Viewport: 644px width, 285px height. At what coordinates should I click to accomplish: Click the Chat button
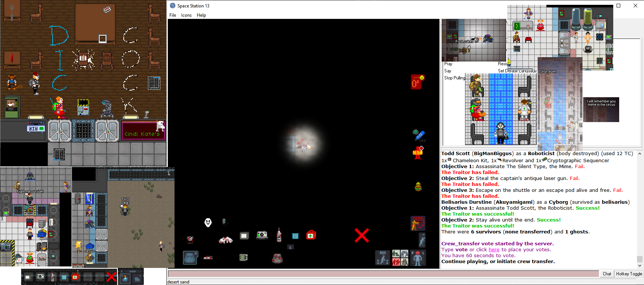(x=607, y=274)
